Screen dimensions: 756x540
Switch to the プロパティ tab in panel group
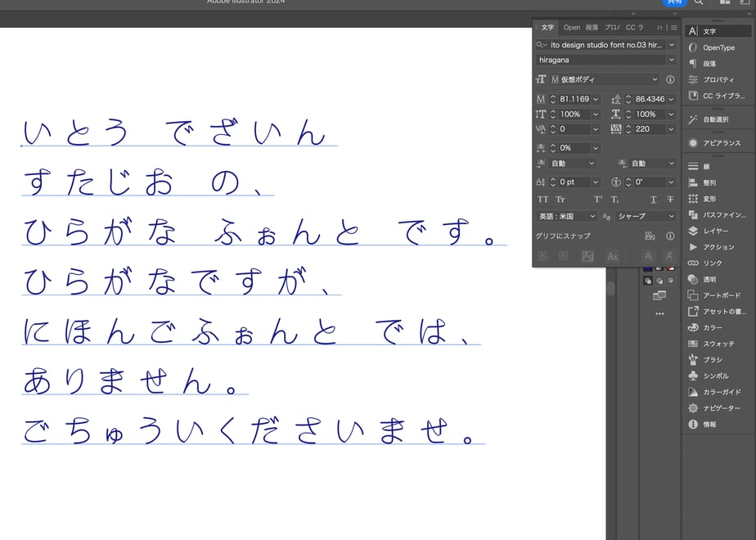click(612, 28)
